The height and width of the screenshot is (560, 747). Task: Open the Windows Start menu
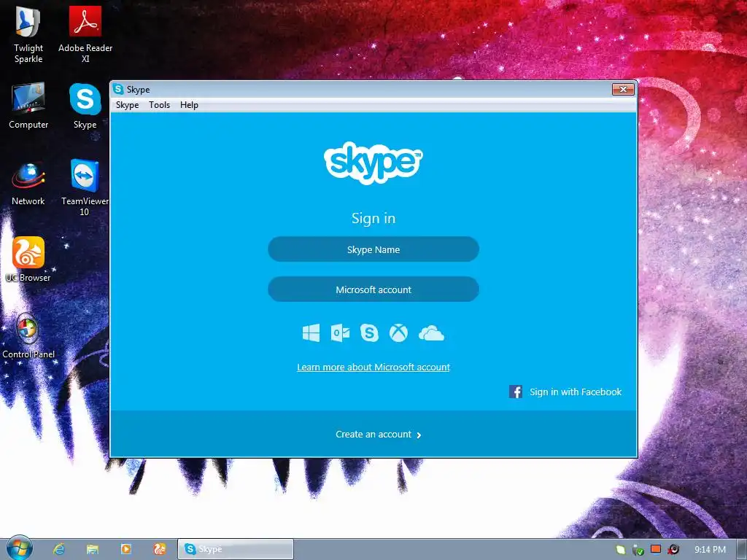(20, 548)
